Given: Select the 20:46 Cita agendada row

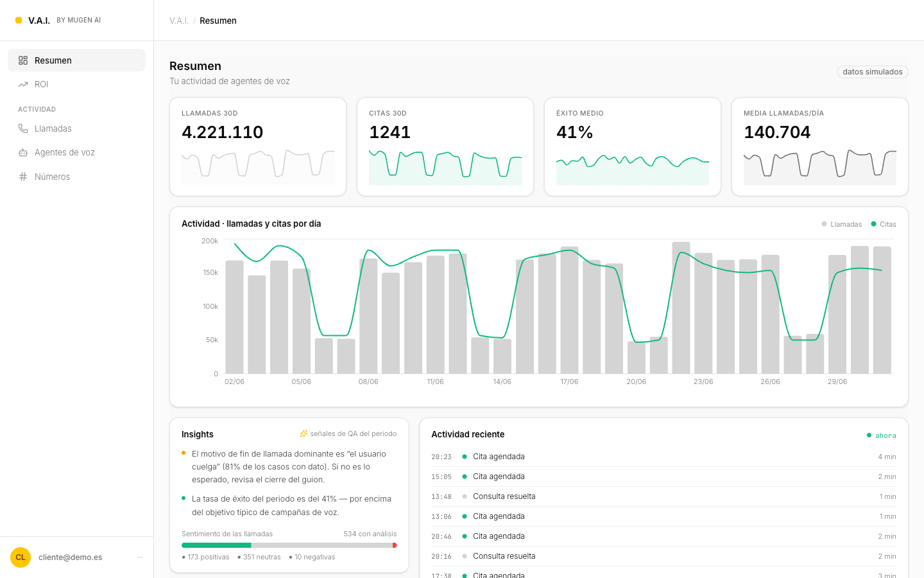Looking at the screenshot, I should pos(663,536).
